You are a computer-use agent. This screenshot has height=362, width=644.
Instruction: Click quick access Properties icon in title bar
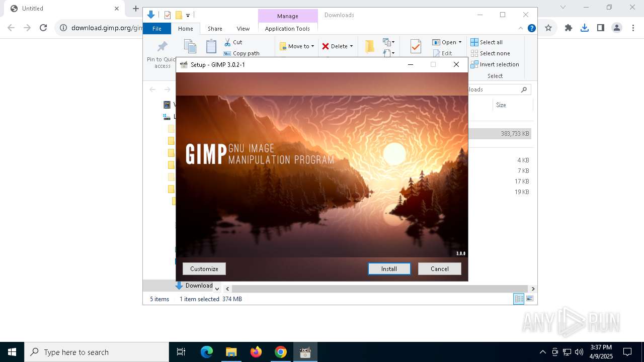[168, 15]
